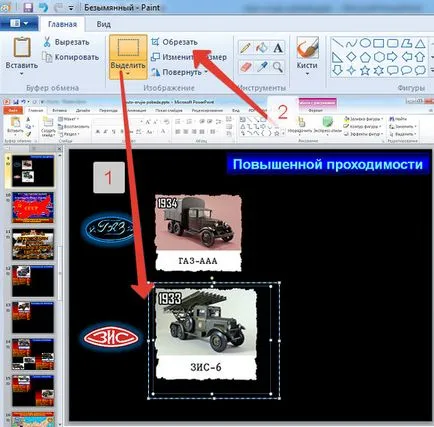The height and width of the screenshot is (427, 434).
Task: Click the Save floppy disk icon
Action: point(28,7)
